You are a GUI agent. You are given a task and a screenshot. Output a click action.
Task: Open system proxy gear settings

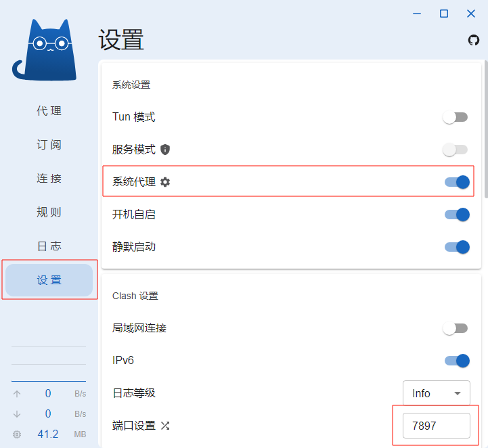tap(165, 182)
